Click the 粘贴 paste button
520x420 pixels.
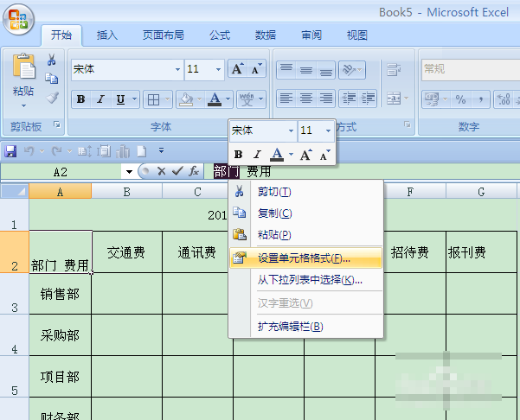pyautogui.click(x=23, y=80)
